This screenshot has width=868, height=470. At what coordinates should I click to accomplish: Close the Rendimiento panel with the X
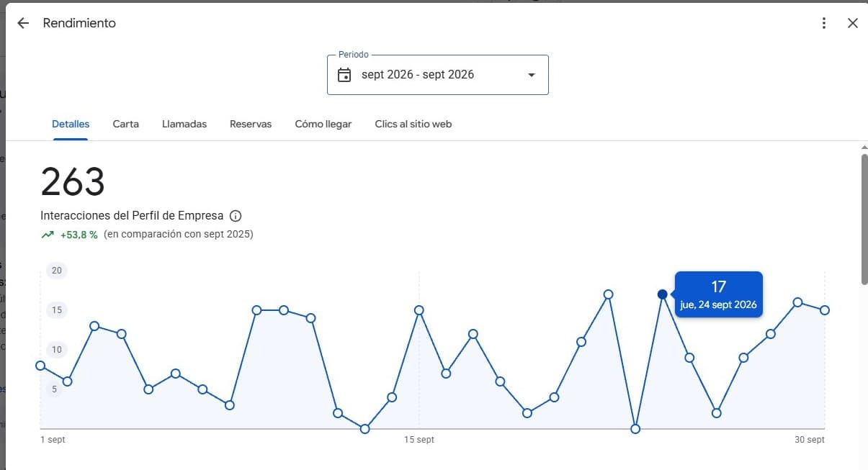click(x=853, y=23)
